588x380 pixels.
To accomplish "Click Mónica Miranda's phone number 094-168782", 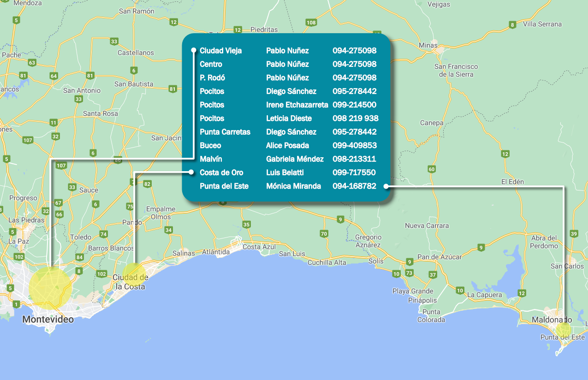I will (x=354, y=186).
